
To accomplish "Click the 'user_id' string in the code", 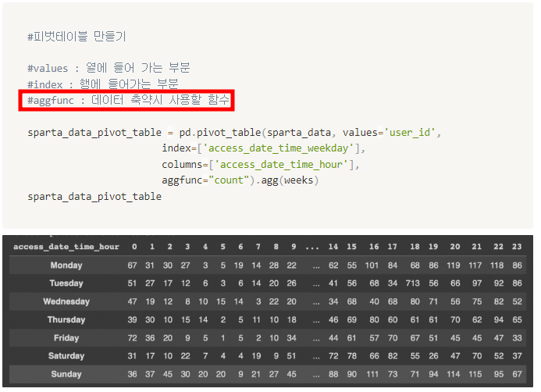I will [410, 133].
